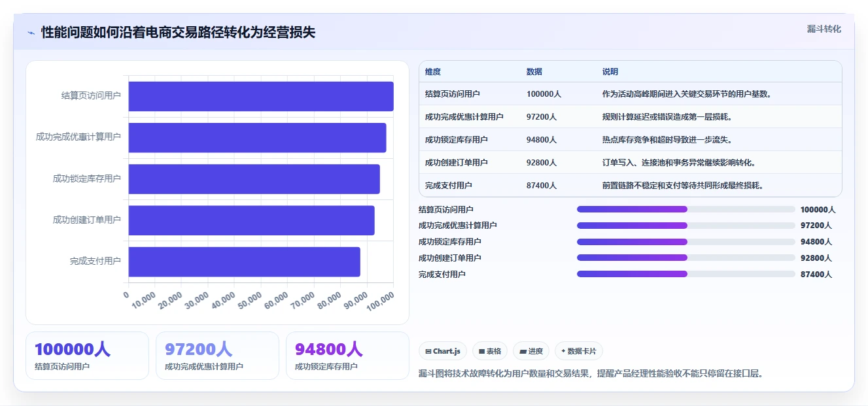The image size is (868, 406).
Task: Select the 表格 chip
Action: [x=490, y=351]
